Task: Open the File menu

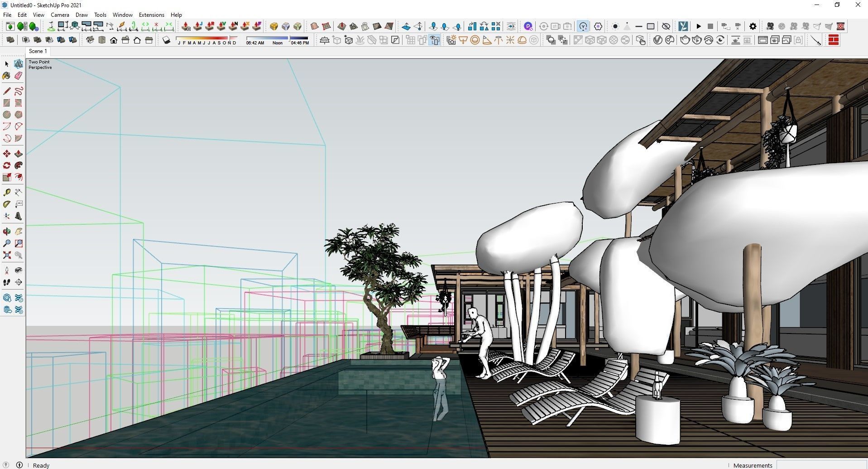Action: tap(7, 15)
